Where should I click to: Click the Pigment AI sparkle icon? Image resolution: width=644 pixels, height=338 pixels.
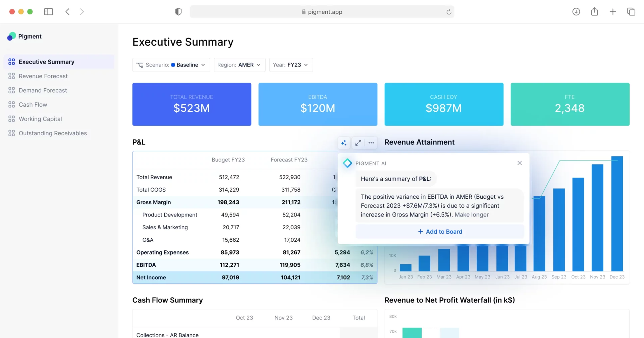click(x=344, y=143)
